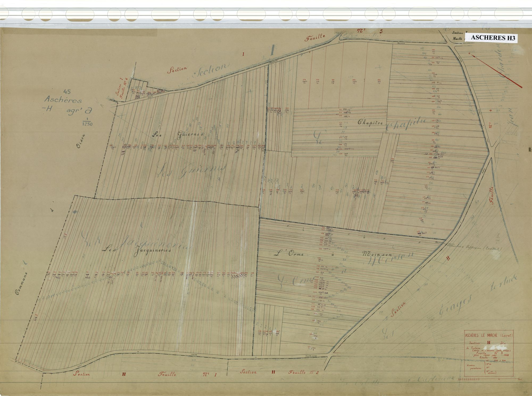Click the blue 'Aschéres' handwritten annotation
The image size is (532, 396).
[x=63, y=100]
